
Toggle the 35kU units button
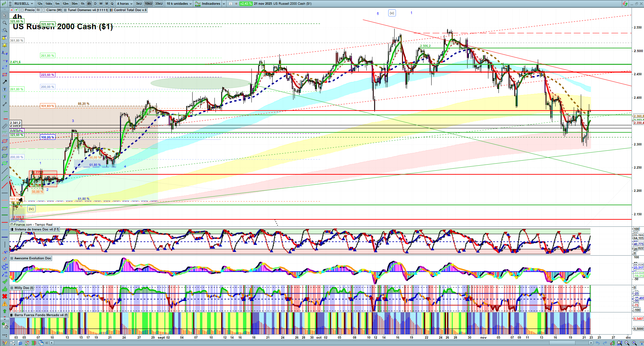pyautogui.click(x=159, y=4)
